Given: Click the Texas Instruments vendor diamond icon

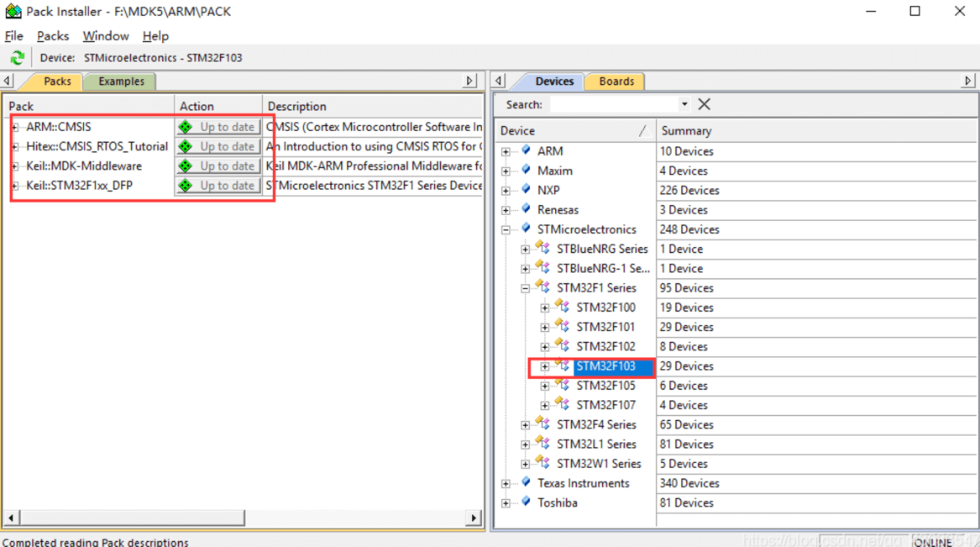Looking at the screenshot, I should click(x=526, y=483).
